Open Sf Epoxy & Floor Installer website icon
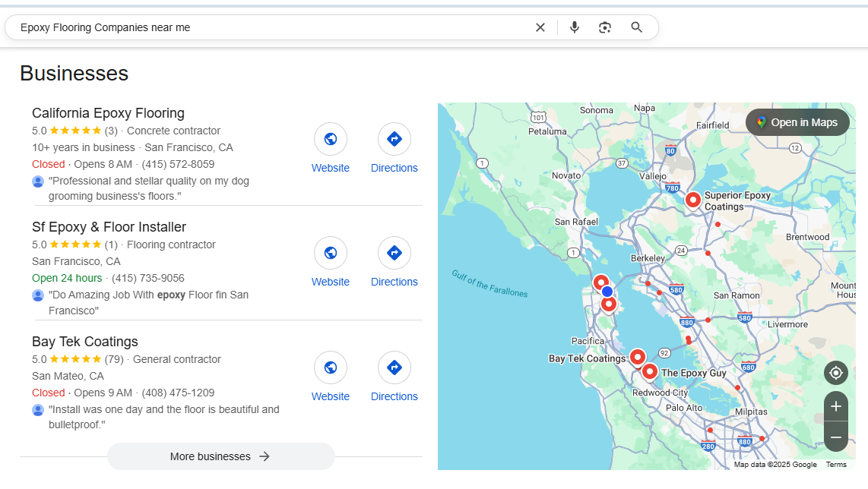 pos(331,253)
